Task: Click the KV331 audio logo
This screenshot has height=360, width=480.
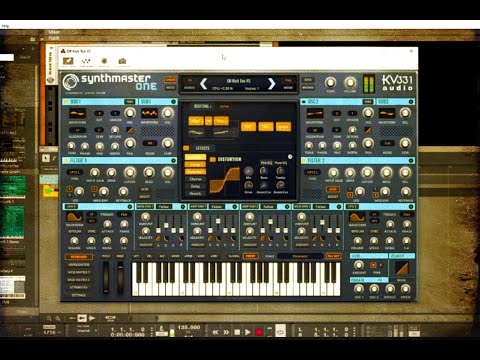Action: [397, 83]
